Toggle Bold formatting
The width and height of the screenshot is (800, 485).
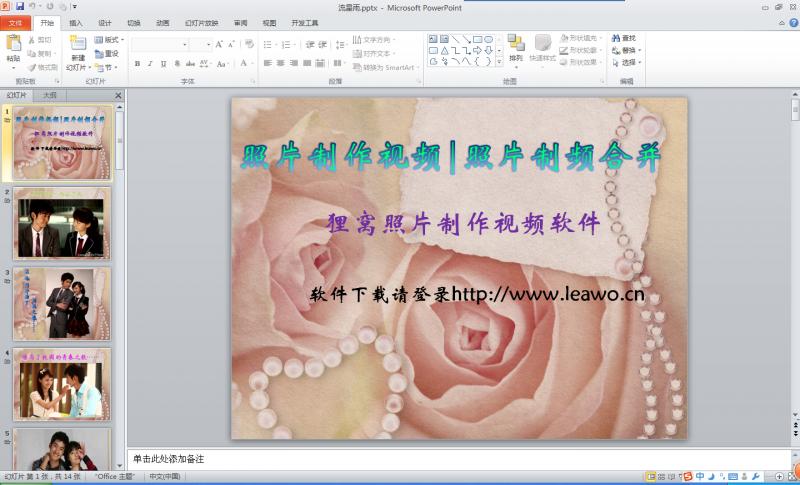click(137, 64)
